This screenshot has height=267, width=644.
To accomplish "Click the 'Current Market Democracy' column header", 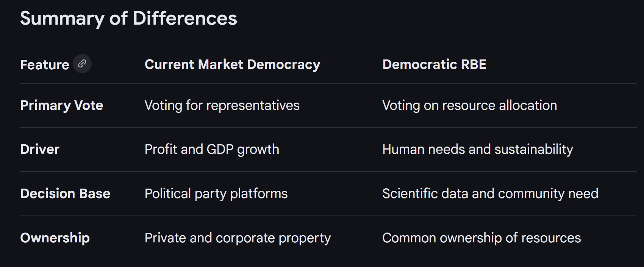I will pos(232,64).
